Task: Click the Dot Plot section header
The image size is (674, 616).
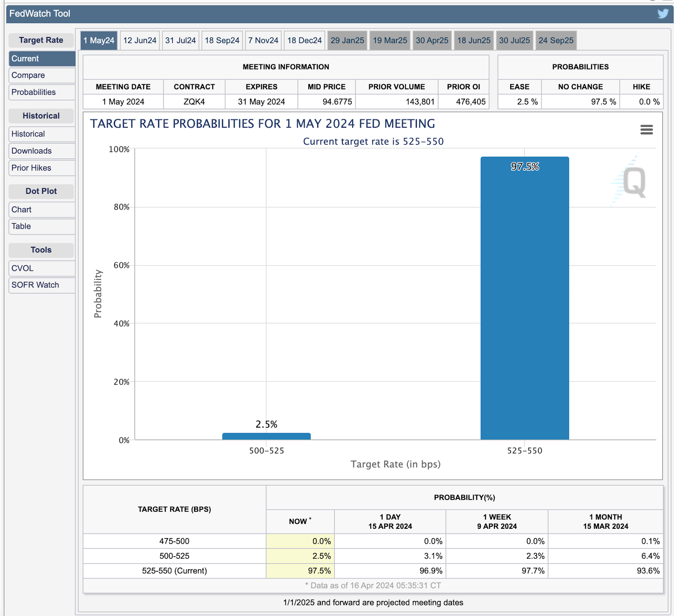Action: point(41,191)
